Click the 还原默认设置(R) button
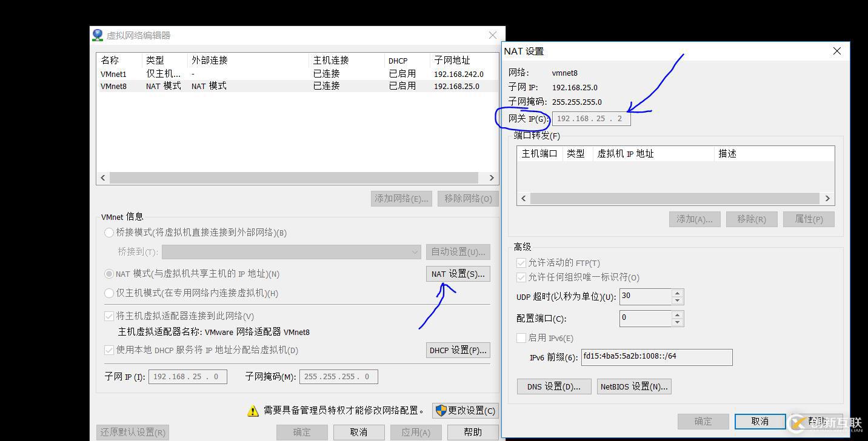 (133, 433)
